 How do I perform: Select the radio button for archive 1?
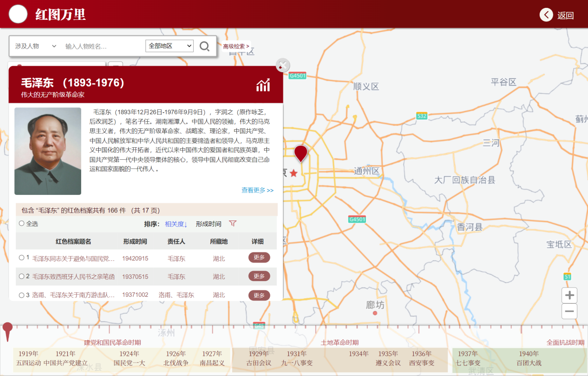[x=22, y=258]
